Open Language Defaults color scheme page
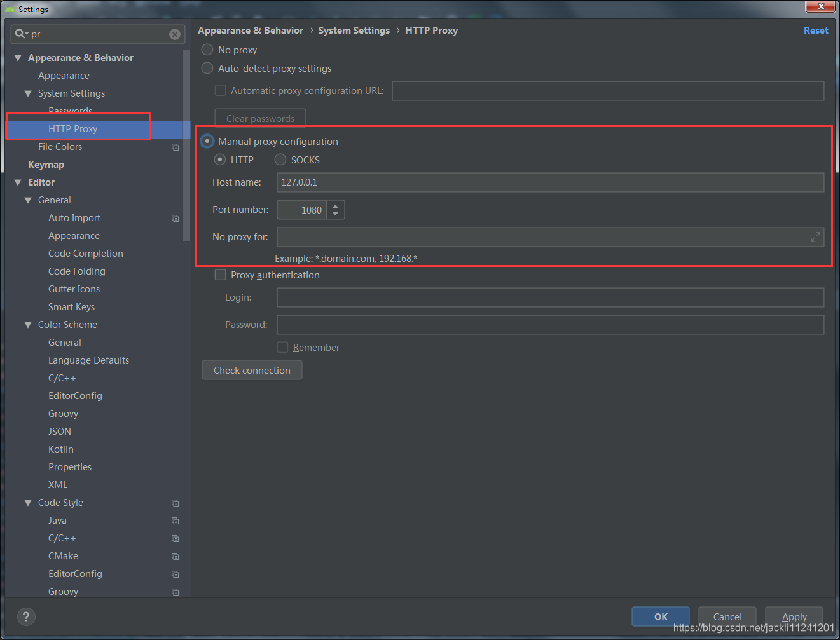The width and height of the screenshot is (840, 640). 88,360
